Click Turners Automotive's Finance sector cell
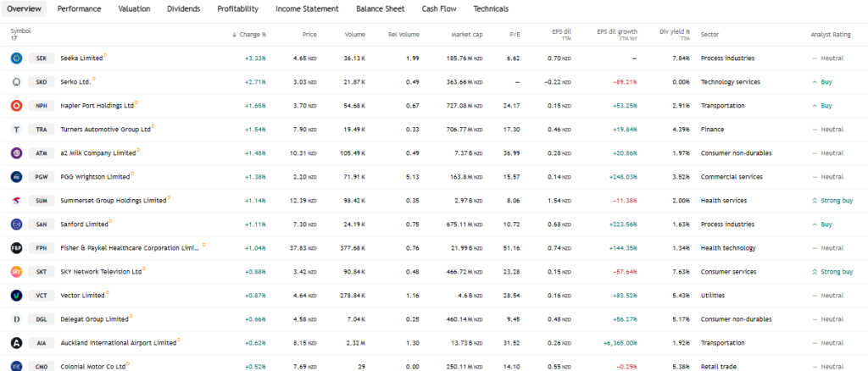 [712, 130]
